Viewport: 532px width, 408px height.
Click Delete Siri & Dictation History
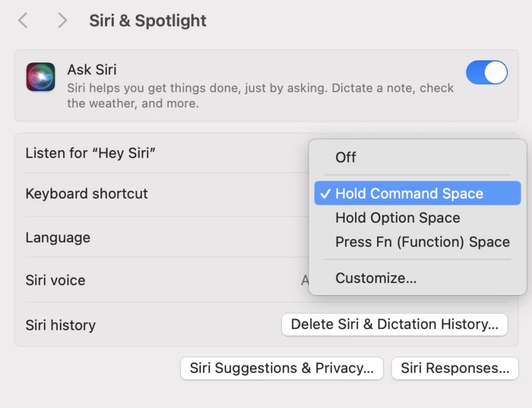pos(394,324)
